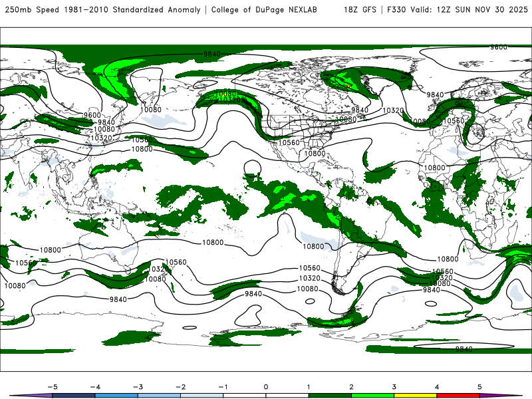Click the '0' legend tick label

coord(266,387)
